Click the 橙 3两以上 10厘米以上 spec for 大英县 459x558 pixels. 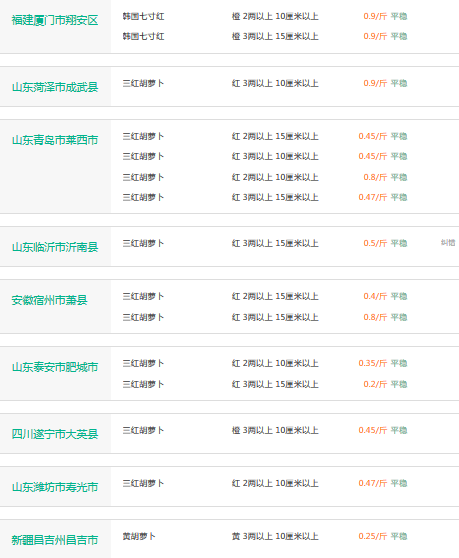click(275, 430)
